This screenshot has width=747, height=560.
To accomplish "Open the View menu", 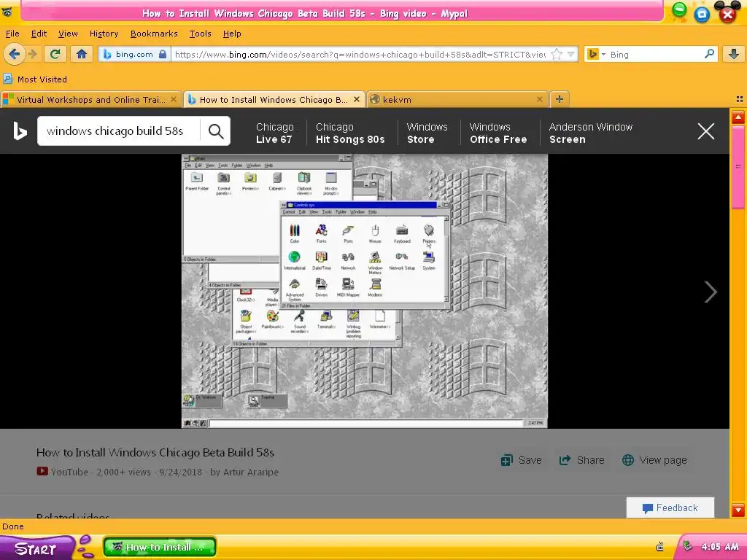I will point(68,34).
